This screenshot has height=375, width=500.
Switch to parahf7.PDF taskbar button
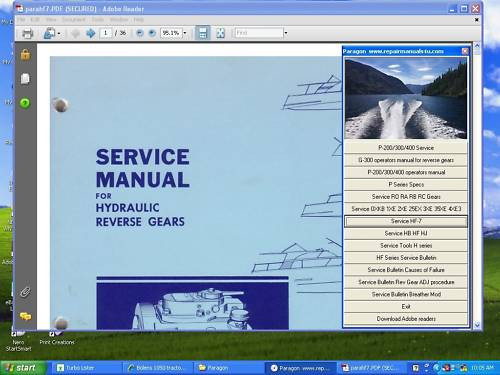pos(371,368)
